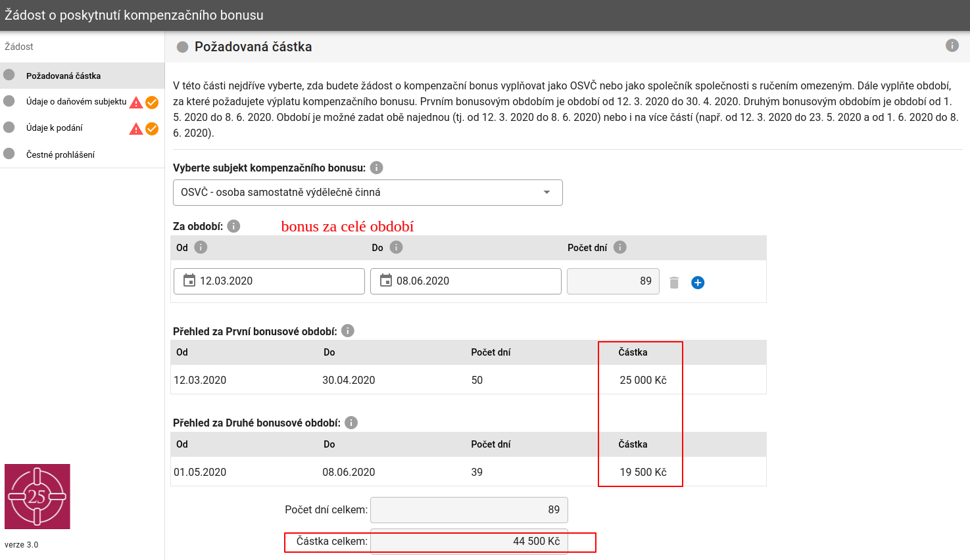
Task: Click info icon next to 'Přehled za První bonusové období'
Action: point(348,331)
